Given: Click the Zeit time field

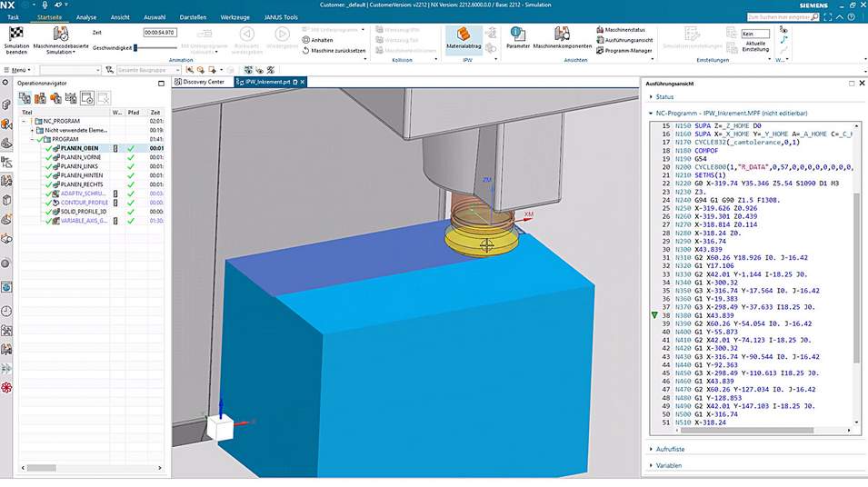Looking at the screenshot, I should 159,33.
